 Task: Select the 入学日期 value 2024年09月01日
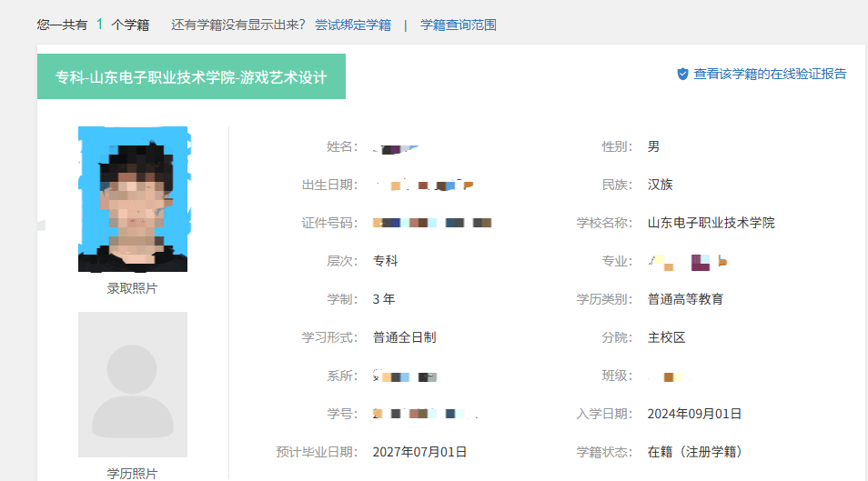694,414
